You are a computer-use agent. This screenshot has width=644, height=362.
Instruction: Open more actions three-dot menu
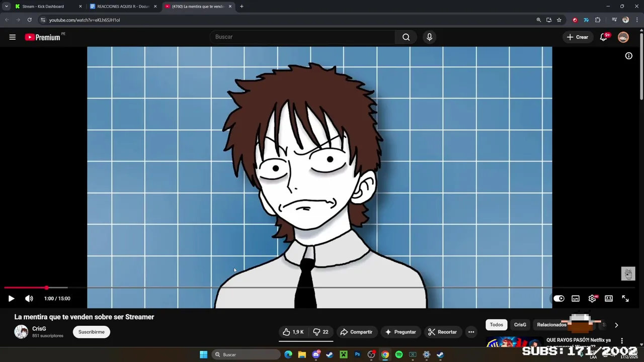[x=471, y=332]
